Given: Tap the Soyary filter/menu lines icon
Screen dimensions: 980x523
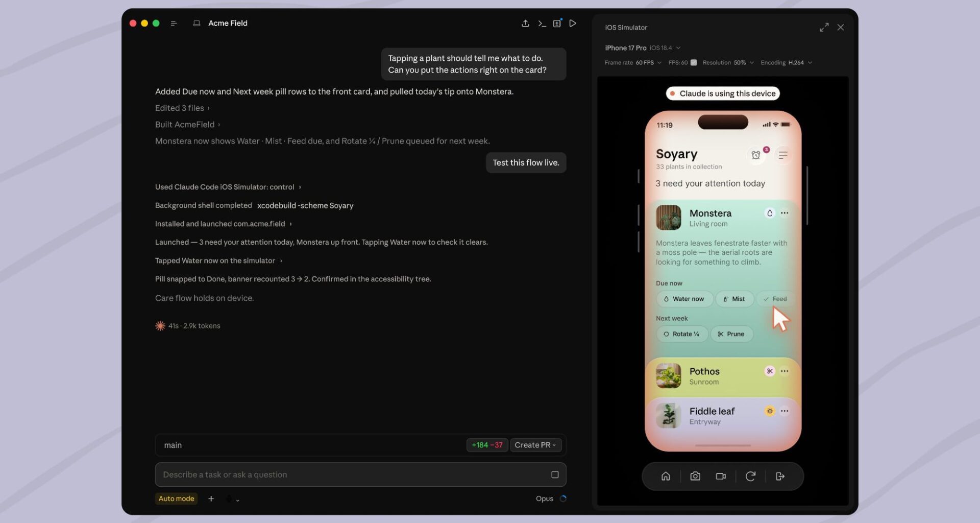Looking at the screenshot, I should tap(783, 155).
